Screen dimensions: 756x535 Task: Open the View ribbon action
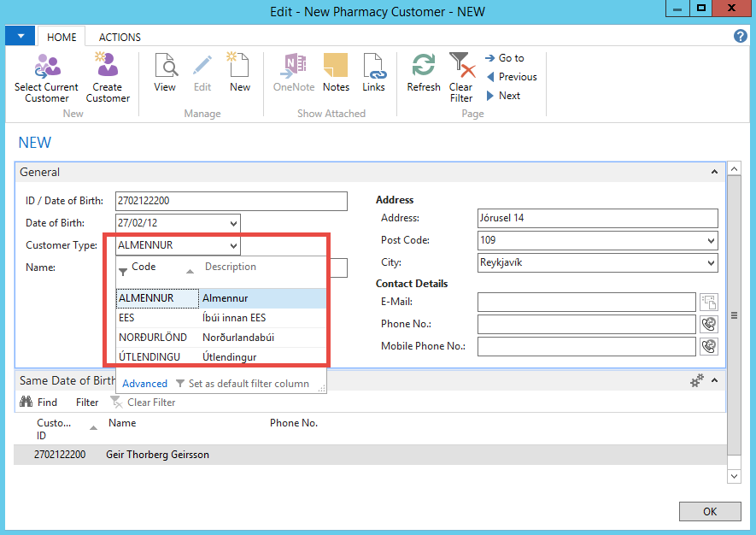[x=165, y=67]
